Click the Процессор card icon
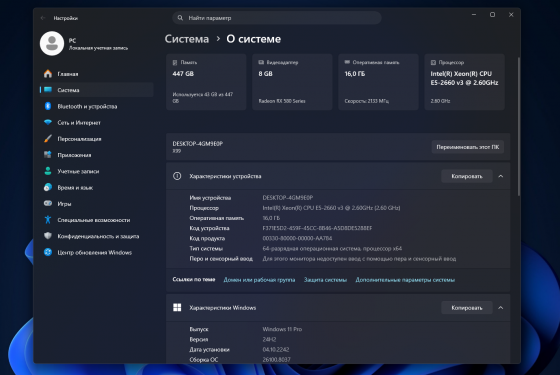Image resolution: width=560 pixels, height=375 pixels. (433, 62)
